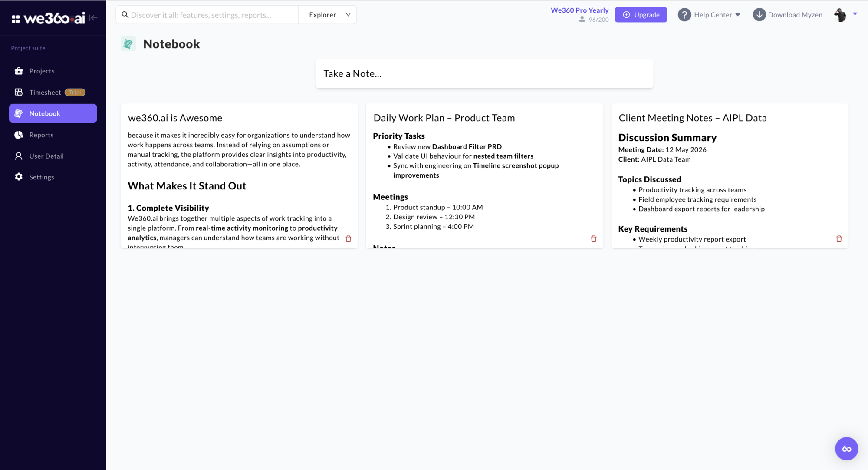The image size is (868, 470).
Task: Click the search magnifier icon
Action: (x=125, y=15)
